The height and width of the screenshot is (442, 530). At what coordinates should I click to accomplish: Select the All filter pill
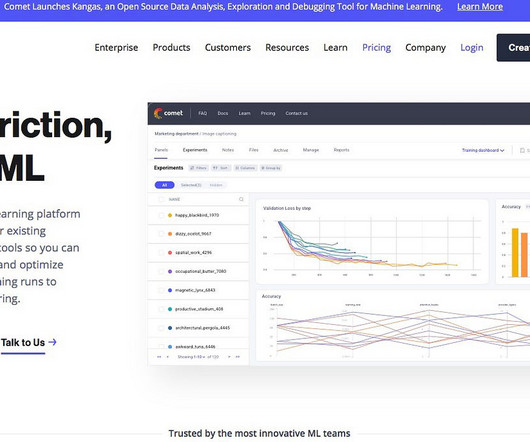click(165, 185)
